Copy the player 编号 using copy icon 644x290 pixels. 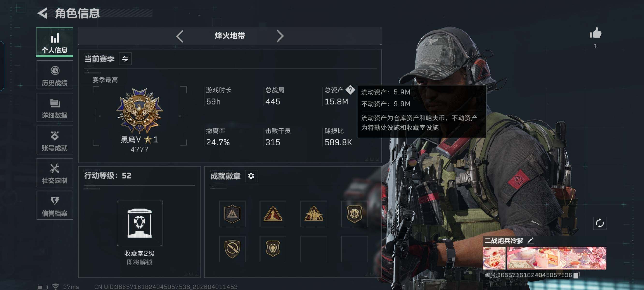(576, 275)
